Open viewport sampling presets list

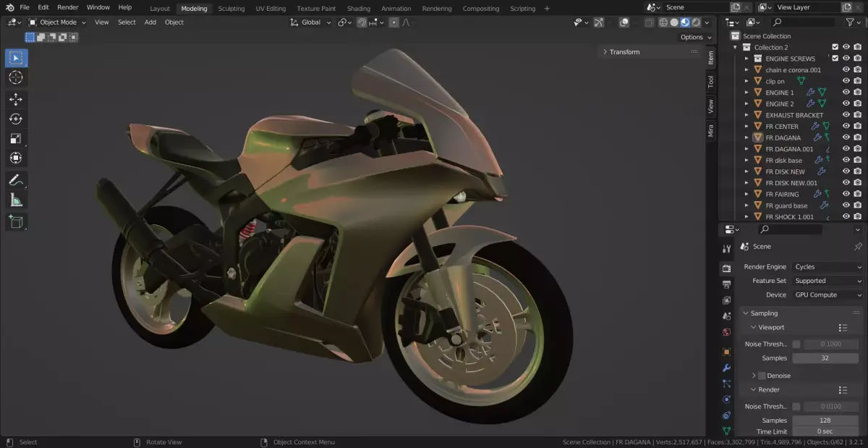(843, 328)
